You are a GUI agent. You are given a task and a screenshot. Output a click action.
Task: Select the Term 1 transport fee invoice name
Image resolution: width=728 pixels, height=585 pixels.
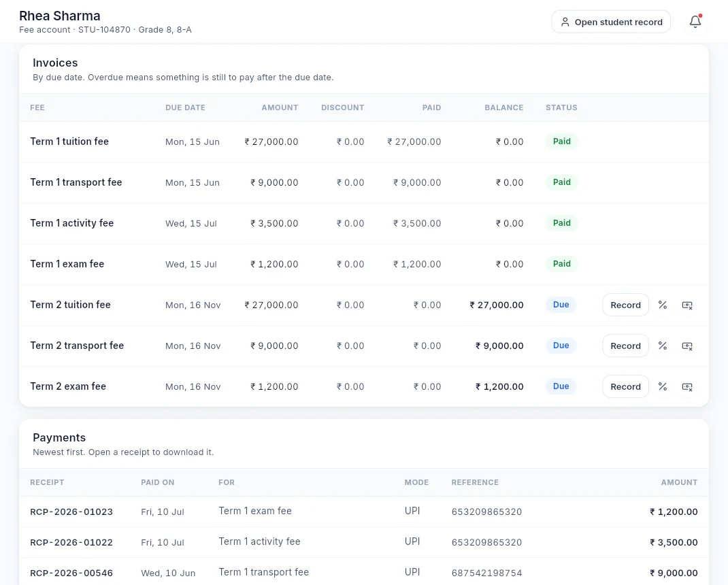76,182
